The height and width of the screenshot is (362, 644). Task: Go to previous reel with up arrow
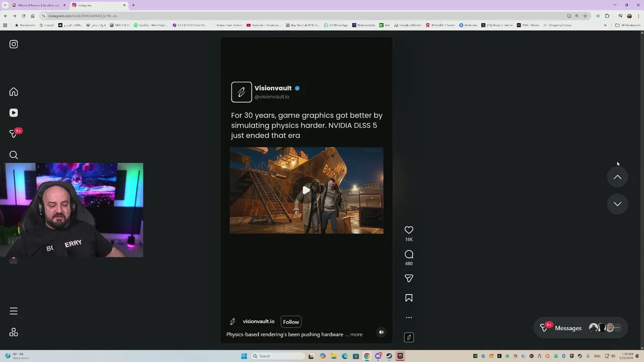(x=617, y=177)
